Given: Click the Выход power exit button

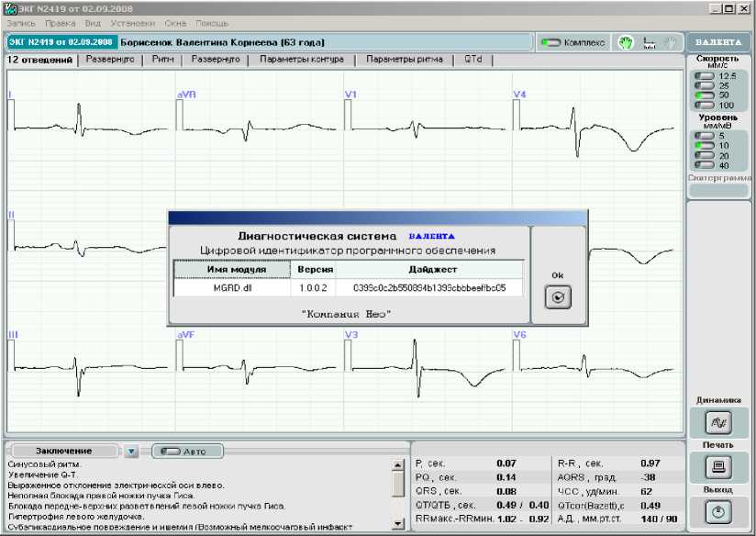Looking at the screenshot, I should click(717, 512).
